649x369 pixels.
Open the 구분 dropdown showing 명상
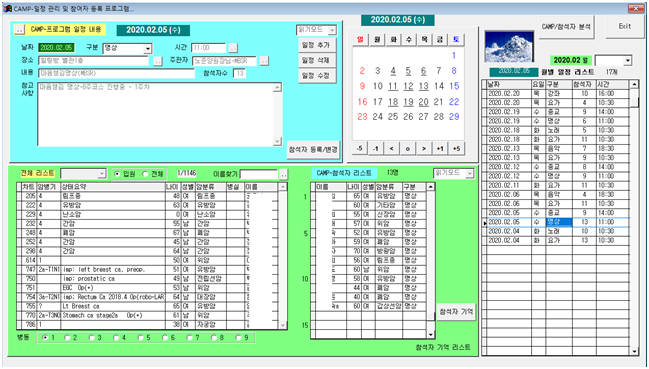click(x=148, y=49)
